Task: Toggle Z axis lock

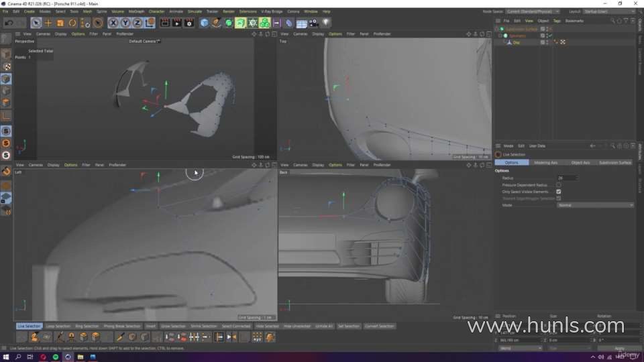Action: [137, 23]
